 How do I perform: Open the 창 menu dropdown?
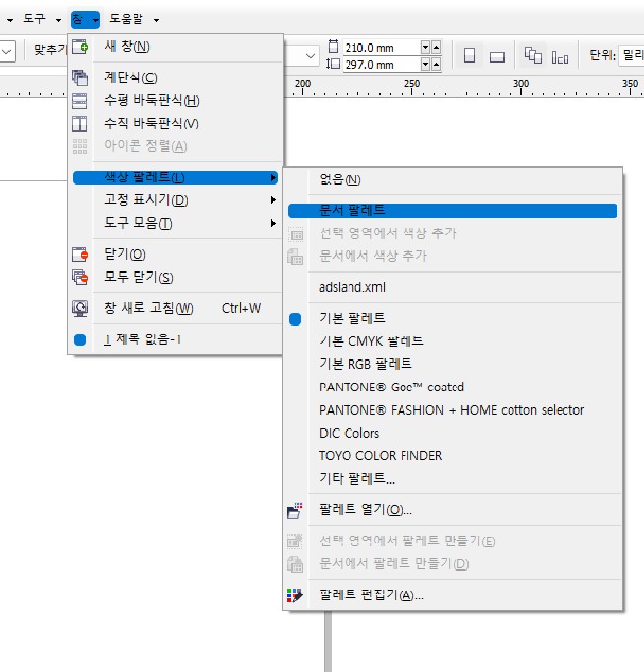[x=85, y=20]
